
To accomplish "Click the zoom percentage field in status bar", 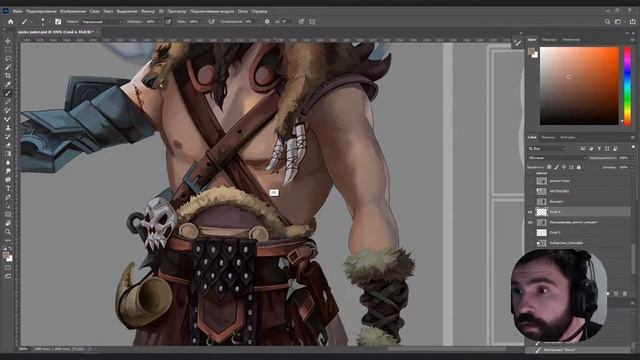I will 23,349.
